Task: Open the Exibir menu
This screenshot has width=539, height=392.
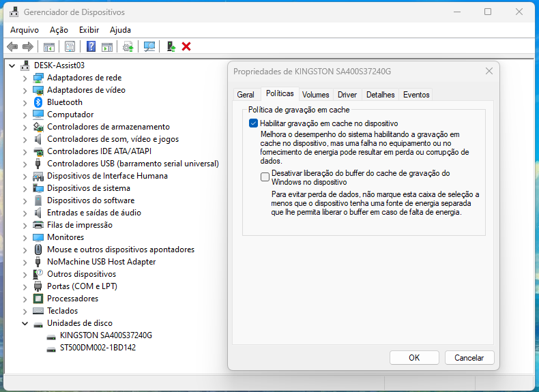Action: tap(89, 30)
